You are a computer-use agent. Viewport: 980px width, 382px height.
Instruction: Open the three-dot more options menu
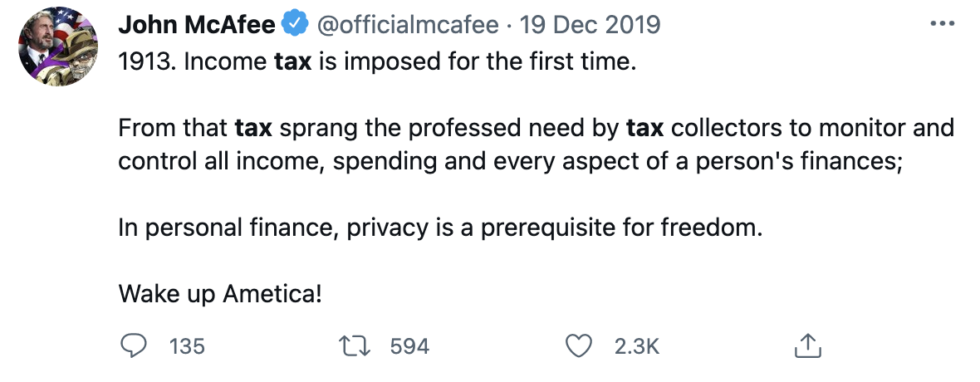click(941, 24)
